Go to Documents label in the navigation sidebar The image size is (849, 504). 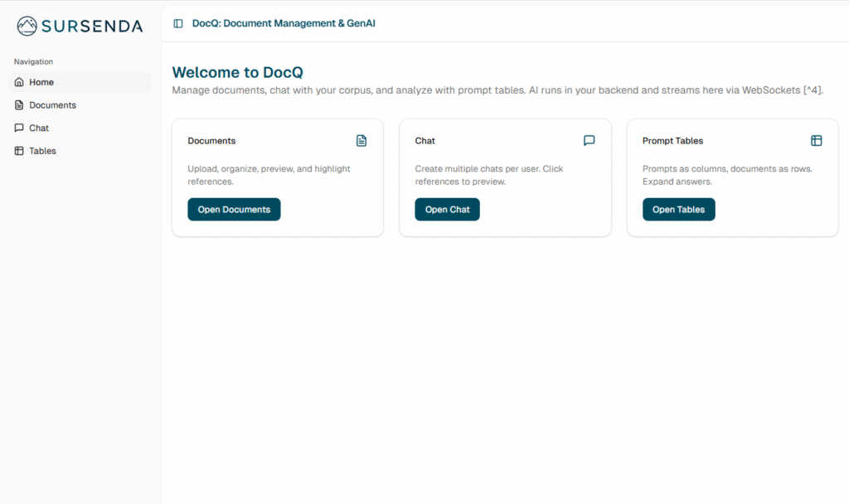click(x=52, y=105)
